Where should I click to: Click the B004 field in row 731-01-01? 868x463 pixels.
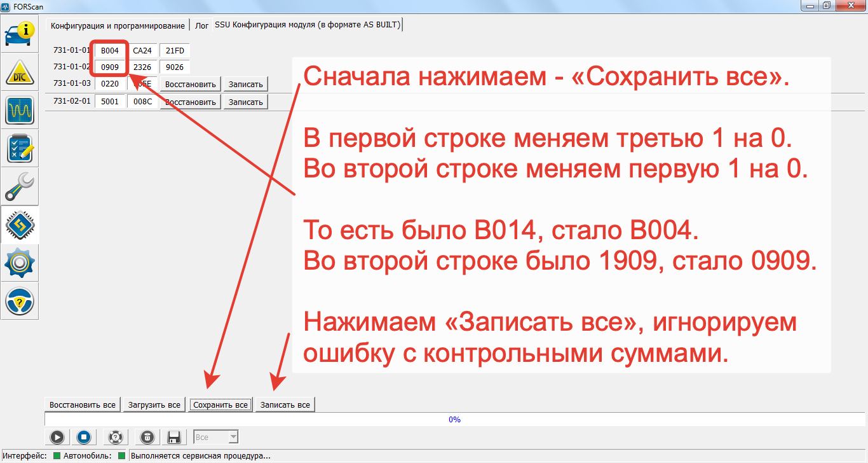(110, 51)
